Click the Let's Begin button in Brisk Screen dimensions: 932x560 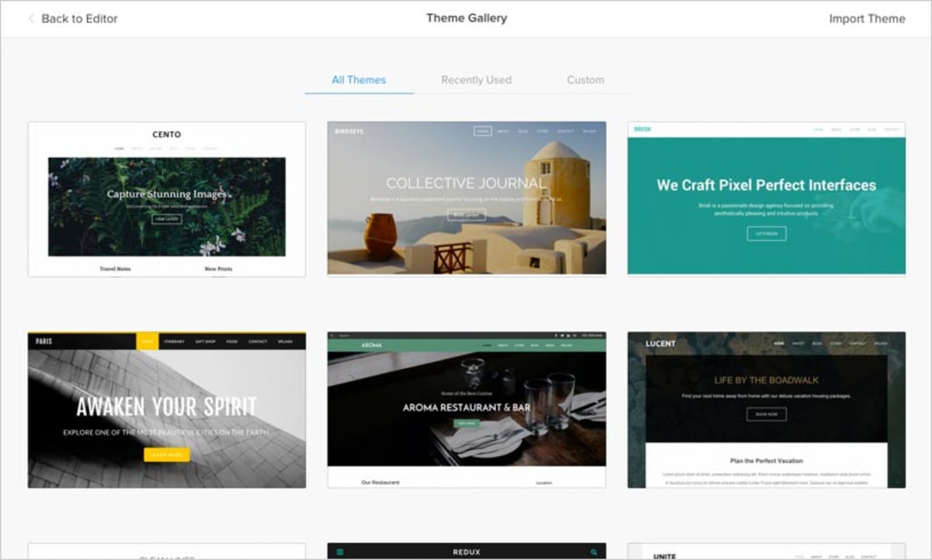click(767, 233)
